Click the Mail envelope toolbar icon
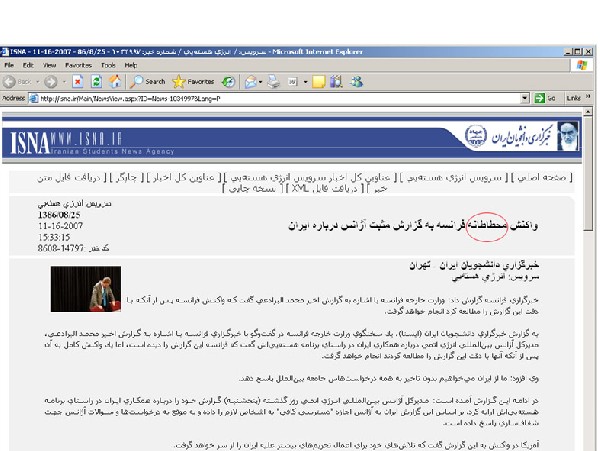Viewport: 600px width, 451px height. (x=252, y=81)
